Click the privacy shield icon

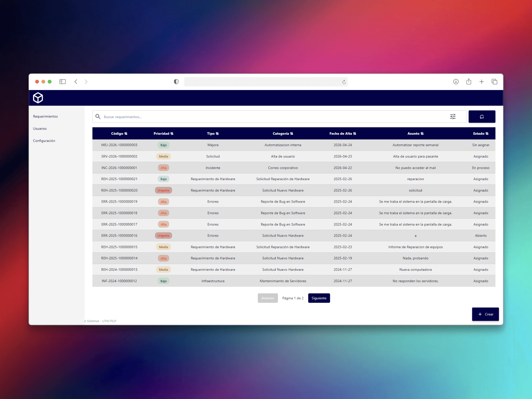tap(176, 82)
